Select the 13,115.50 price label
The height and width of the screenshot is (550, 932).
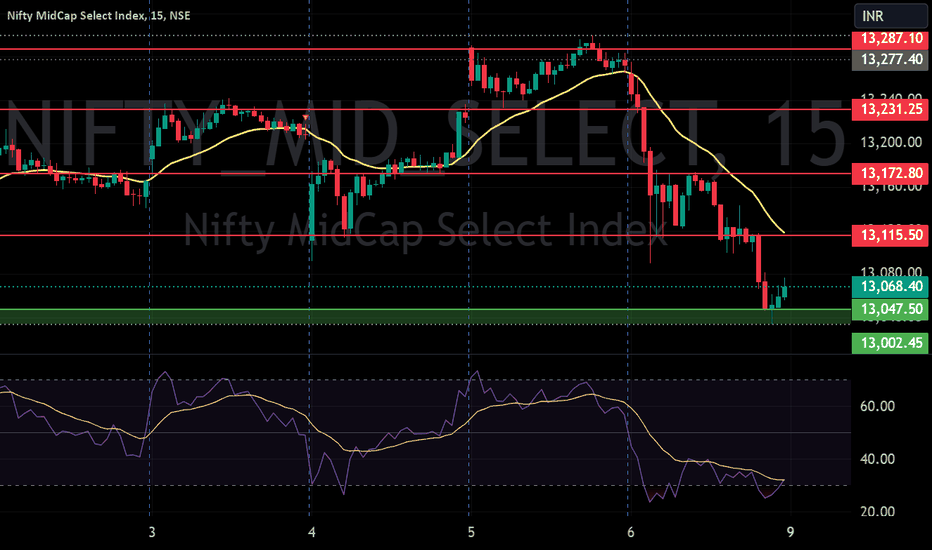point(890,235)
